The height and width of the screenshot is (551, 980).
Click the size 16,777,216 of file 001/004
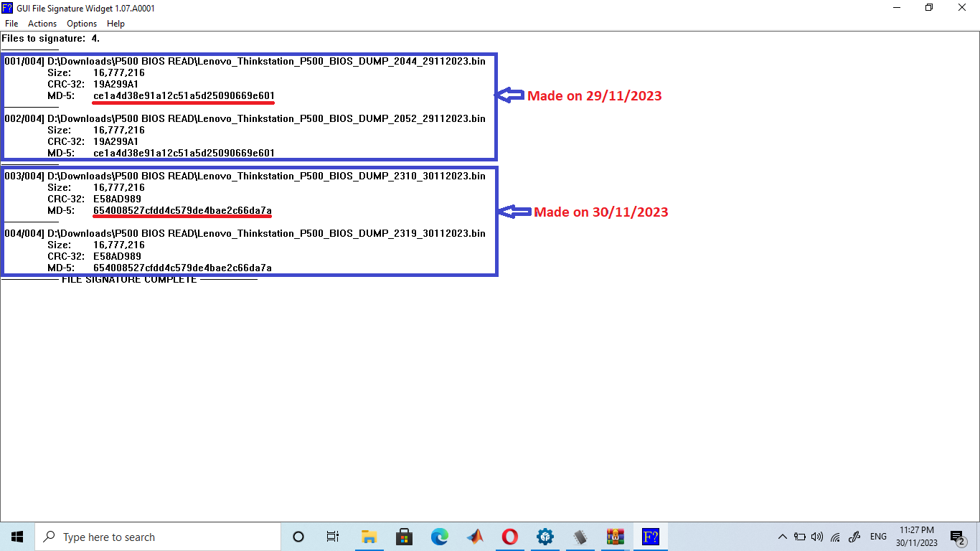click(x=119, y=72)
